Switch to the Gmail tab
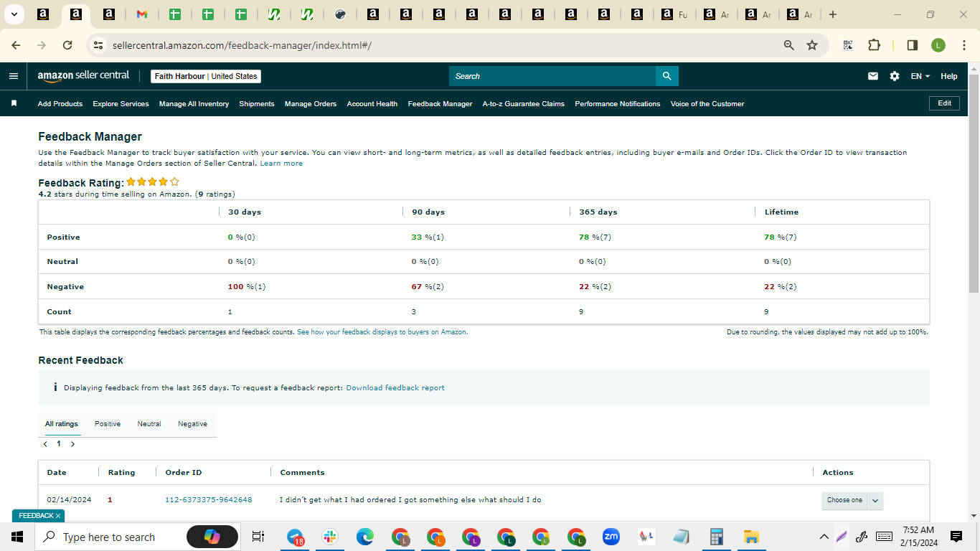 click(x=141, y=14)
